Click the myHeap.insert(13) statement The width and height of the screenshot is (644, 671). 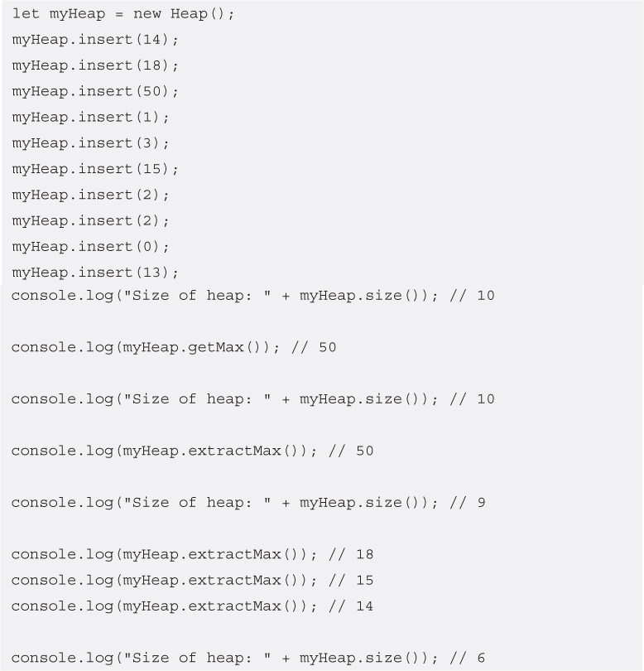pyautogui.click(x=95, y=273)
